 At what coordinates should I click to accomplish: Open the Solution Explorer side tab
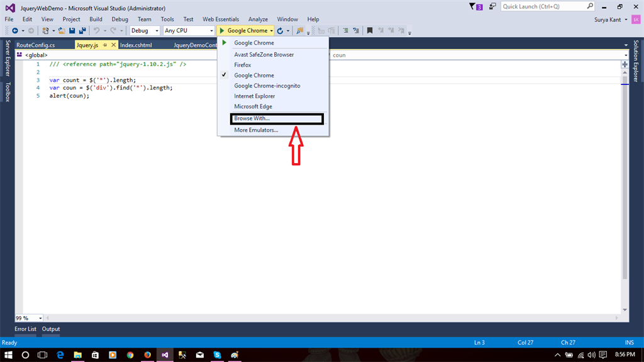point(636,61)
